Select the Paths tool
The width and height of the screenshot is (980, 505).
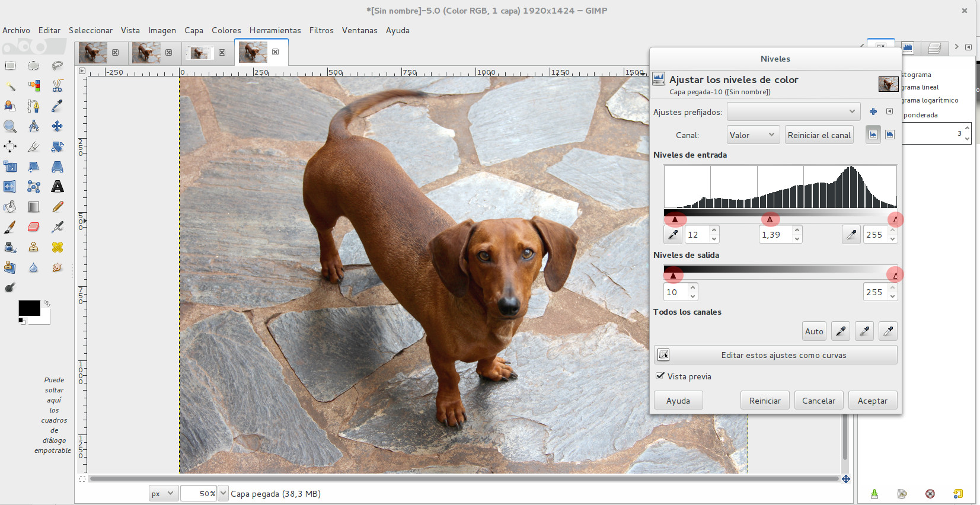tap(34, 106)
